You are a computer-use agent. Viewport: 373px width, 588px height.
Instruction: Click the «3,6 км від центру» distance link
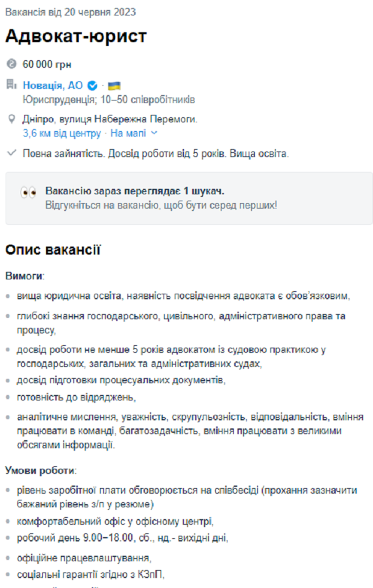(62, 133)
